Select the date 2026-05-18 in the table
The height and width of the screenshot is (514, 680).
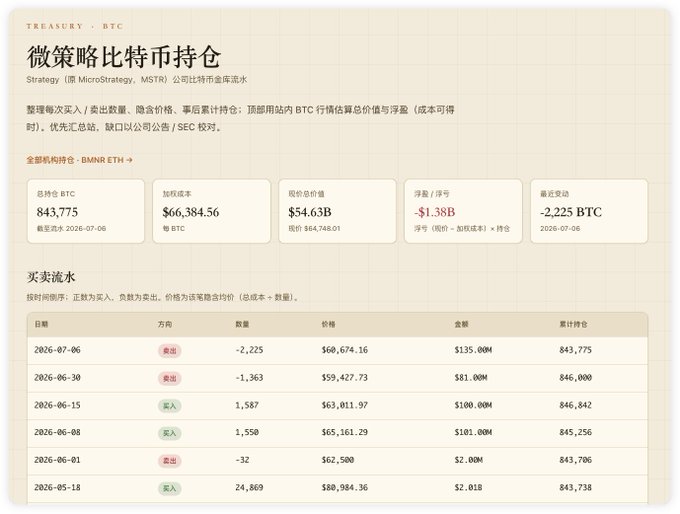click(57, 488)
